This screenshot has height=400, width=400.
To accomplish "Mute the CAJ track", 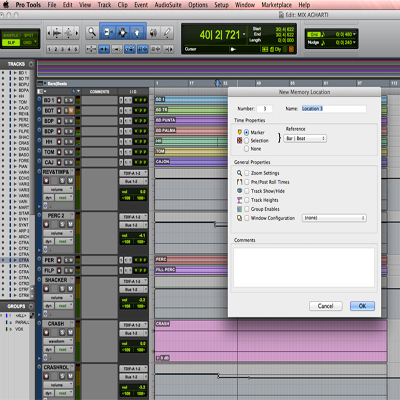I will [71, 162].
